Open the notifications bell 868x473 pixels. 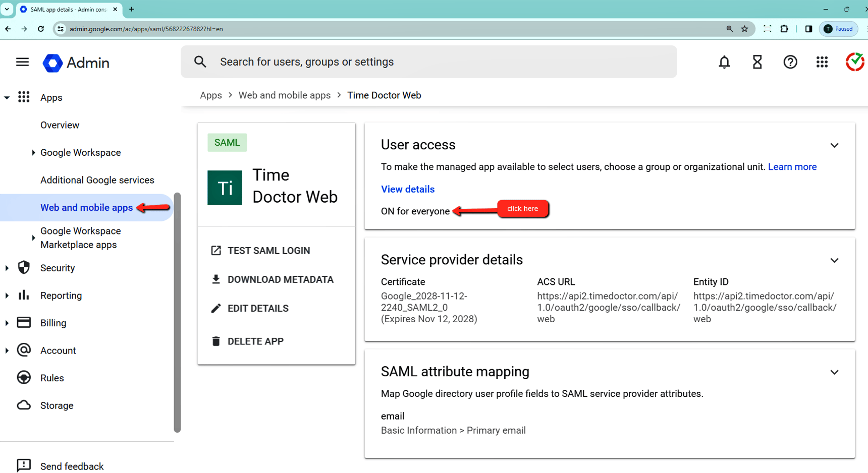click(x=724, y=62)
